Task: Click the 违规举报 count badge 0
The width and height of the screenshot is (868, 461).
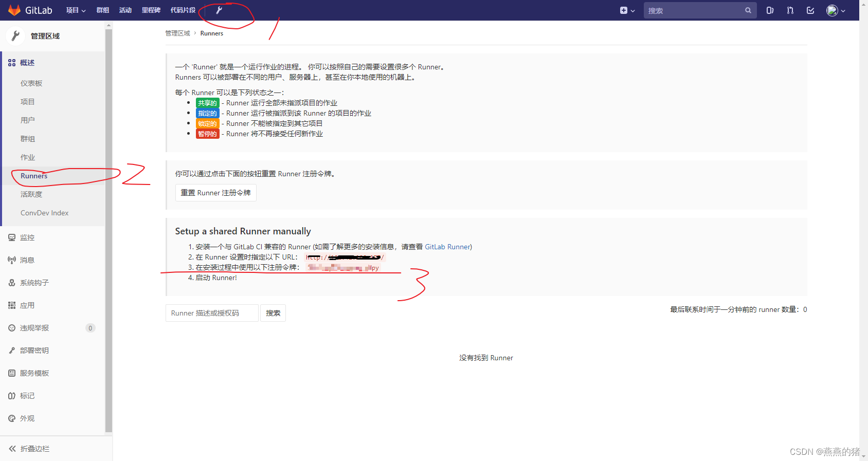Action: pyautogui.click(x=91, y=328)
